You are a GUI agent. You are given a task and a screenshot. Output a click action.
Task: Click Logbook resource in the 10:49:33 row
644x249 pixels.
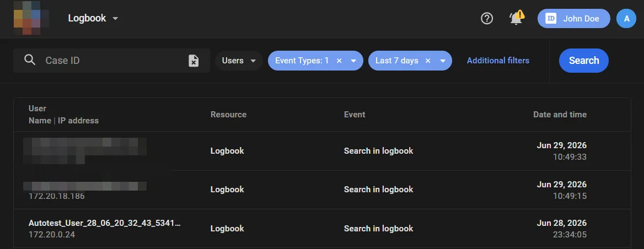[x=227, y=150]
